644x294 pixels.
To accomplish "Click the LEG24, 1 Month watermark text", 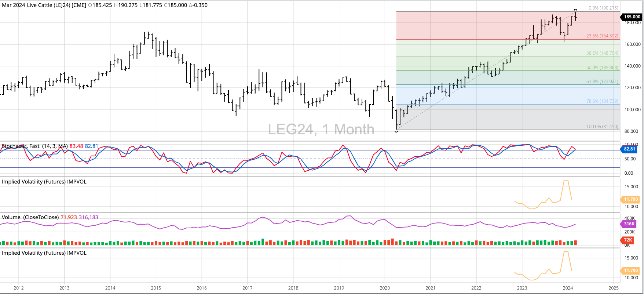I will pyautogui.click(x=321, y=130).
